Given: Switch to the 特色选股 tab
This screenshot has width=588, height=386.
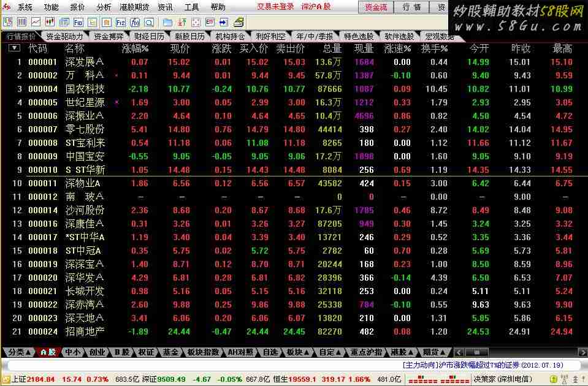Looking at the screenshot, I should tap(359, 36).
